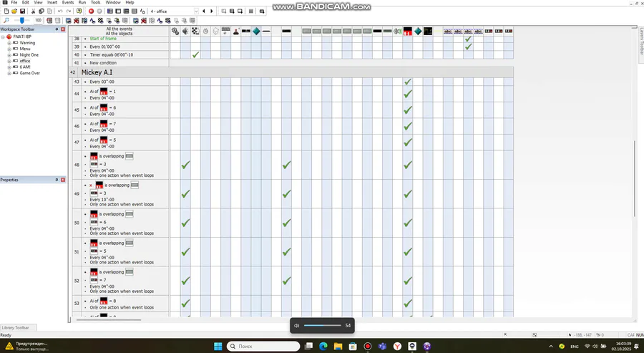
Task: Open the Help contents icon
Action: click(x=79, y=11)
